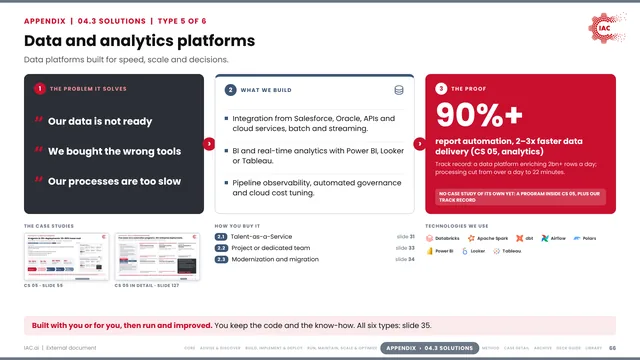This screenshot has width=640, height=360.
Task: Click the quote mark beside Our processes are too slow
Action: [39, 179]
